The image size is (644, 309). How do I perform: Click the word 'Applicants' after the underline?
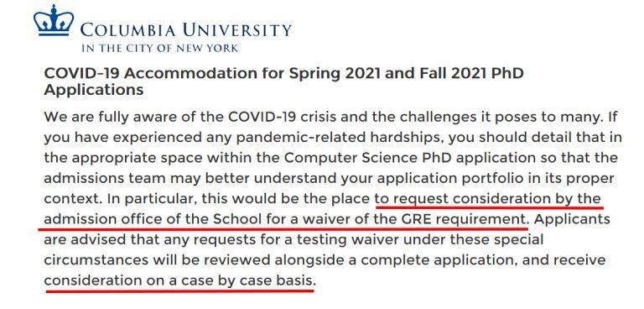pos(572,219)
